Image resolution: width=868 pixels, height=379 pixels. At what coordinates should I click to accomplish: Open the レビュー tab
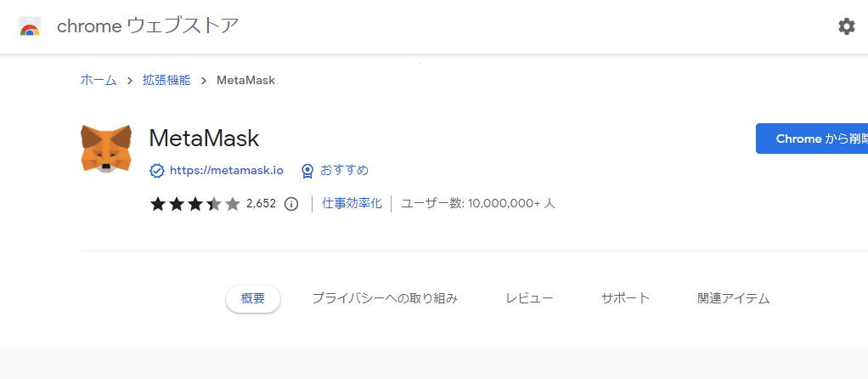click(529, 298)
